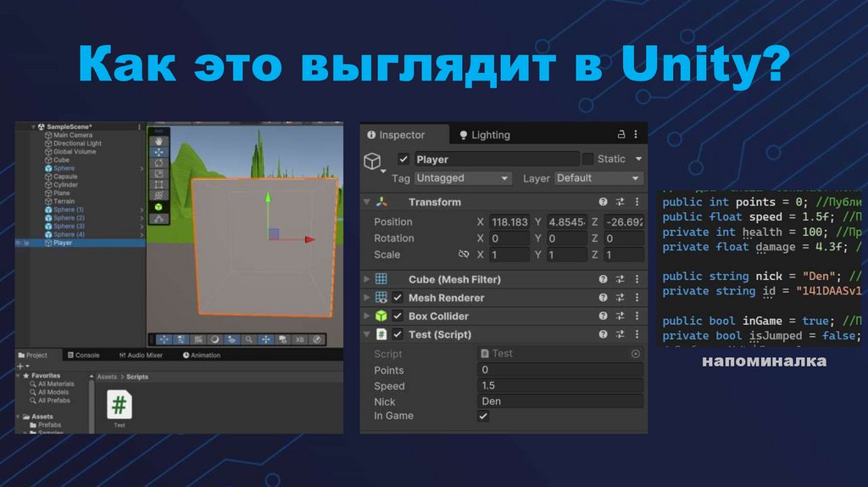The height and width of the screenshot is (487, 868).
Task: Click the Test C# script file icon
Action: tap(120, 405)
